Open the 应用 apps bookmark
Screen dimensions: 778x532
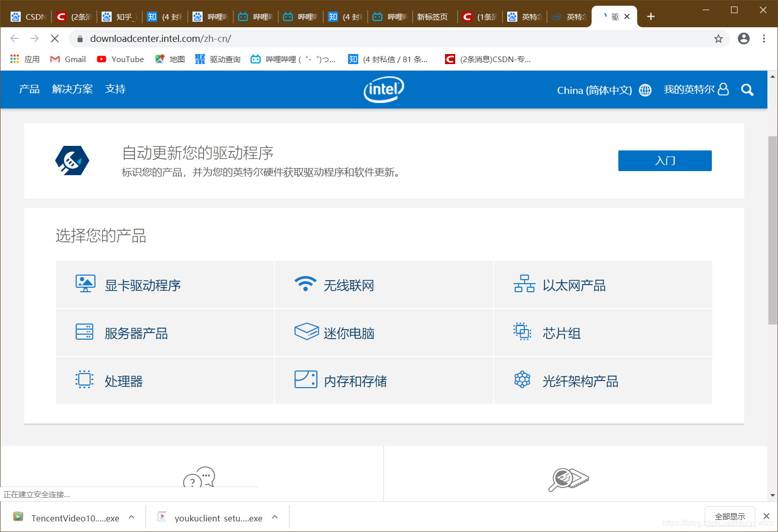(25, 59)
